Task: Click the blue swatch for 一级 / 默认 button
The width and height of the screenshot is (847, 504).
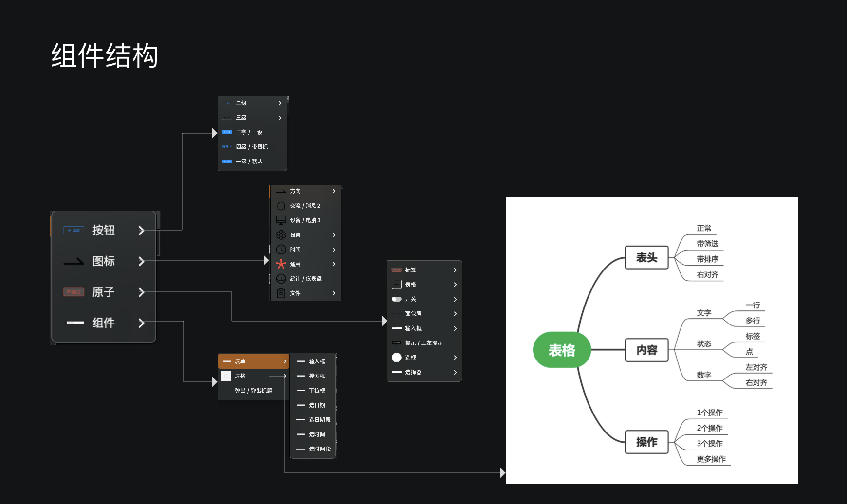Action: [x=227, y=162]
